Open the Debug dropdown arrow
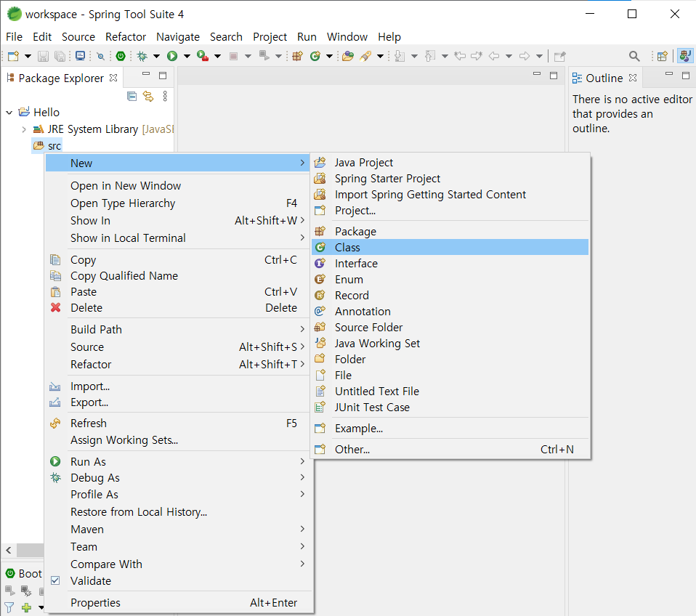The width and height of the screenshot is (696, 616). click(x=156, y=56)
